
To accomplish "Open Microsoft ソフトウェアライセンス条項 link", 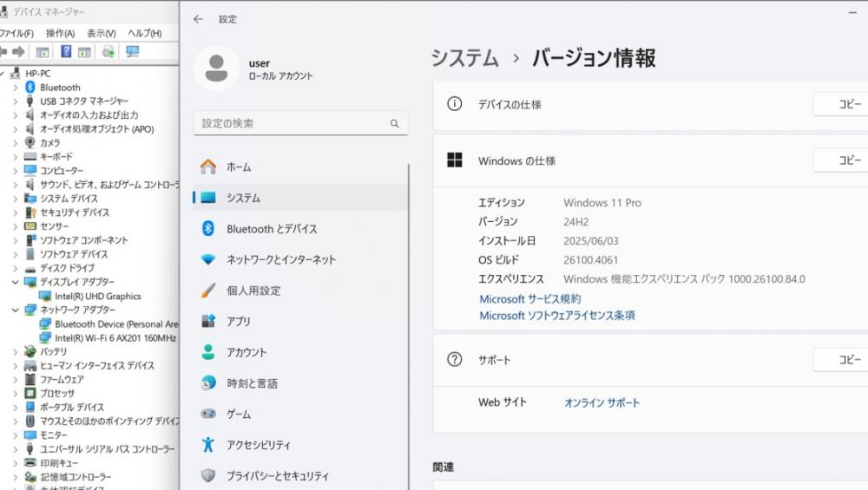I will 557,316.
